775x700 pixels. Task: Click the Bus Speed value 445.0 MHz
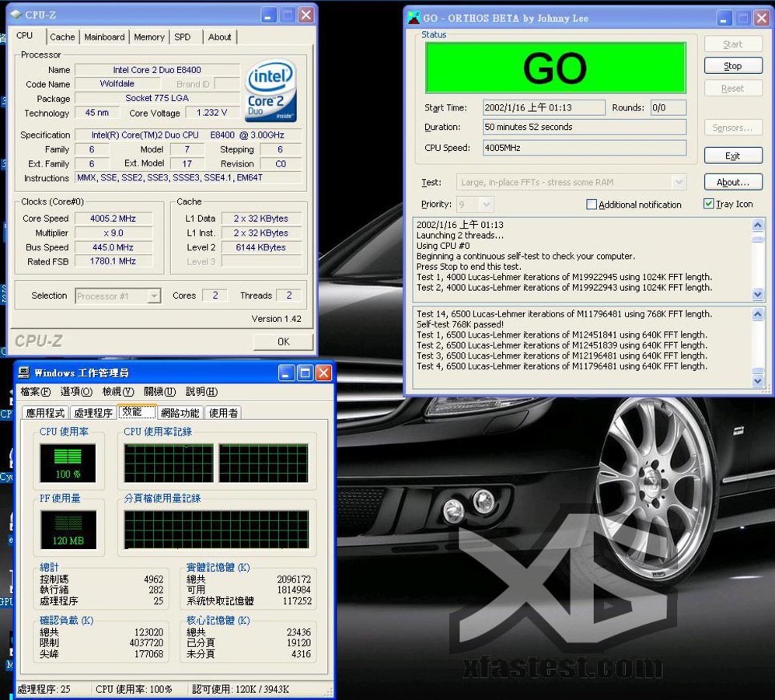point(113,247)
